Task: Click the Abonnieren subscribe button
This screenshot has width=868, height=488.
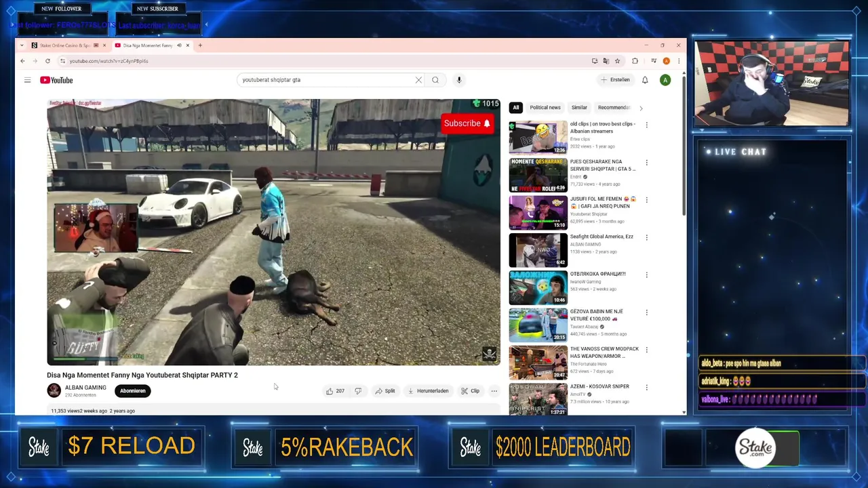Action: click(133, 391)
